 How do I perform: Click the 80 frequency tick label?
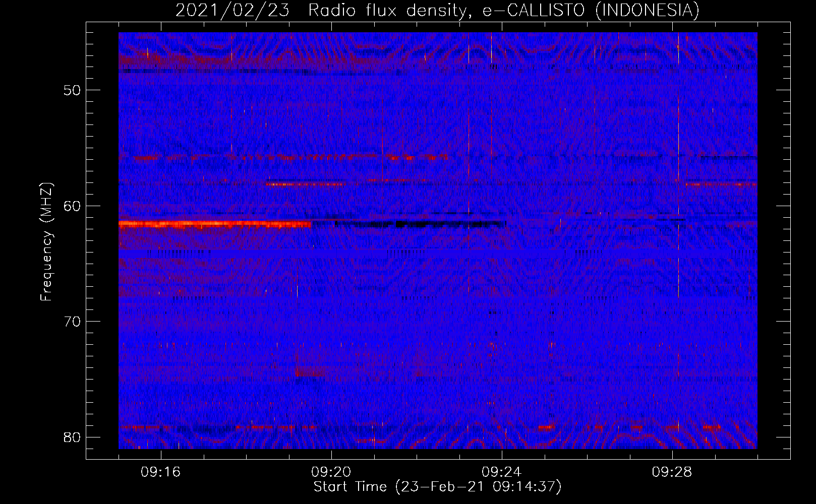click(x=72, y=437)
